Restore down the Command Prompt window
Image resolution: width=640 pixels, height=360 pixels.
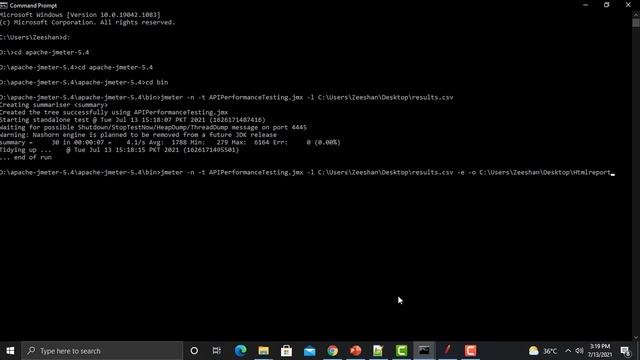pos(607,5)
